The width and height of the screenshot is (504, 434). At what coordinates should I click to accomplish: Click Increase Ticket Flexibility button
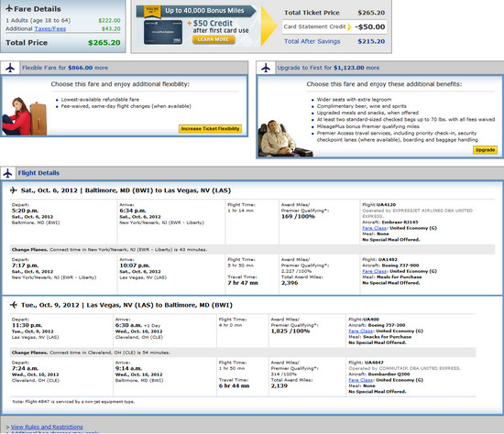pos(210,128)
